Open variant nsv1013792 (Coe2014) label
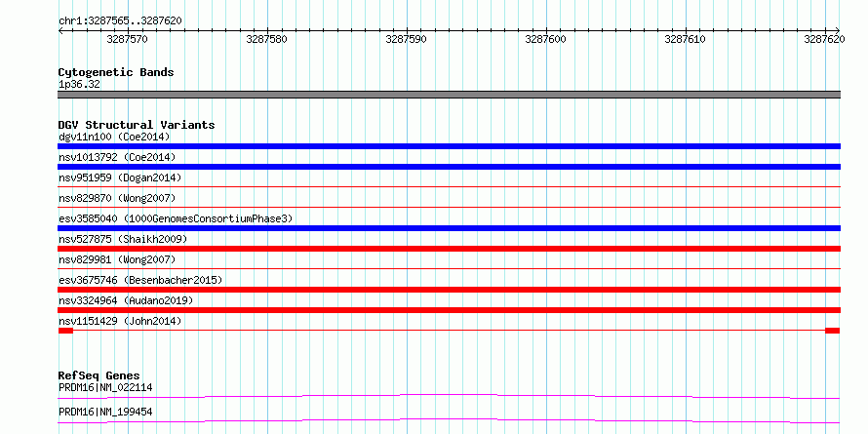 (x=117, y=157)
